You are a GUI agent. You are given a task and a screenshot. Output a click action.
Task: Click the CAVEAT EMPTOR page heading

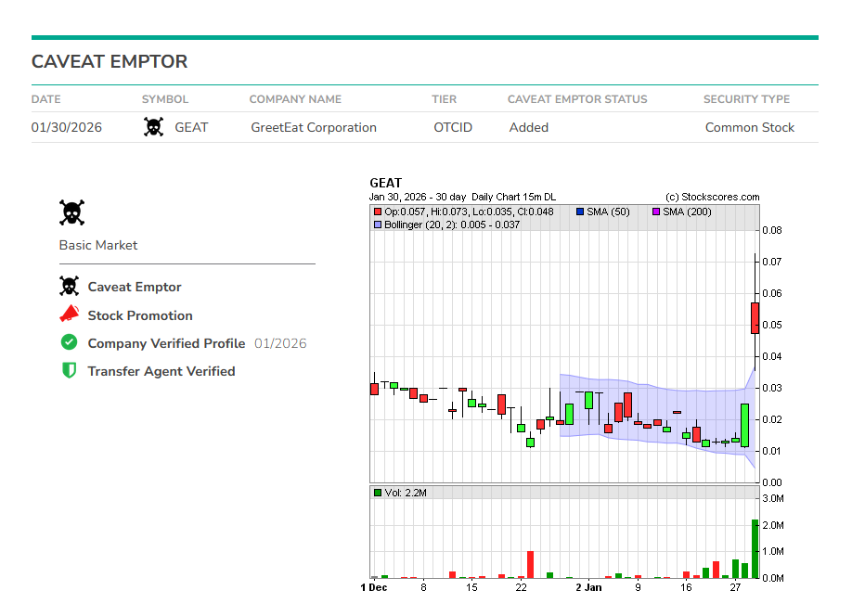[x=110, y=61]
